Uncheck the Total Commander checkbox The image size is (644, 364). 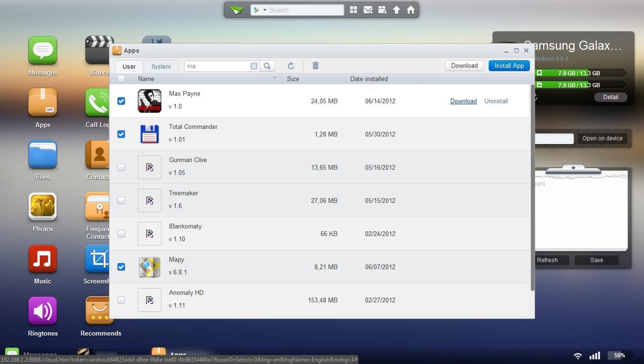point(121,134)
